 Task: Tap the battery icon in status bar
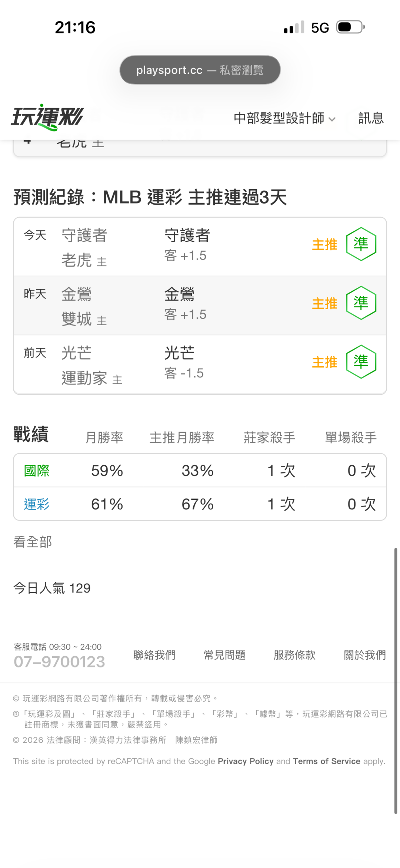click(x=351, y=27)
